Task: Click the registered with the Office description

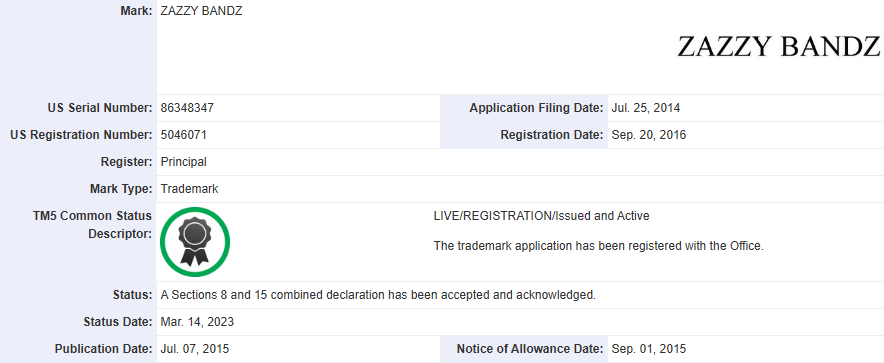Action: click(x=599, y=246)
